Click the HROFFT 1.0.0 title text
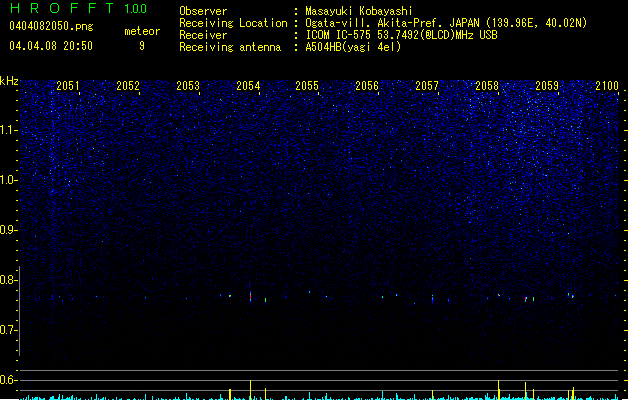The image size is (629, 400). coord(79,8)
